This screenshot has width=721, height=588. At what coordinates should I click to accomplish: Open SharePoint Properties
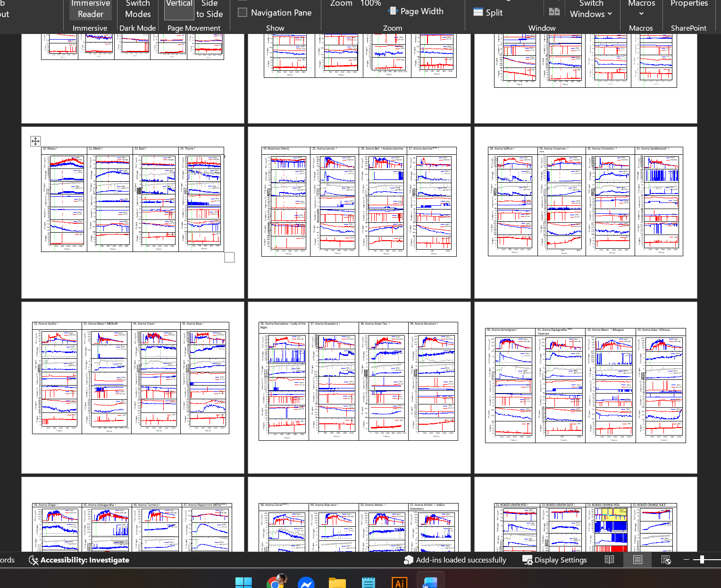[x=689, y=4]
